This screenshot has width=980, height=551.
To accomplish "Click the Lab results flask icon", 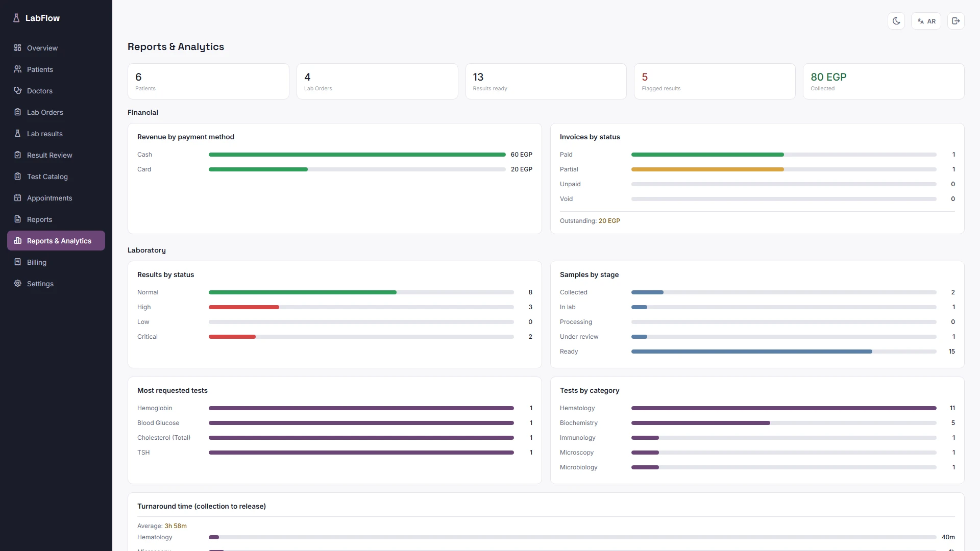I will pos(17,133).
